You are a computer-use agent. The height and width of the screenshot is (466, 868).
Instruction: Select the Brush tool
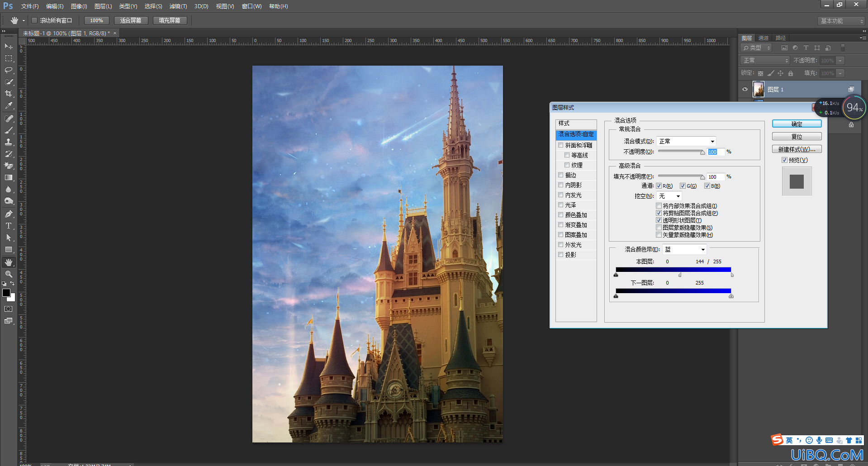(x=9, y=130)
